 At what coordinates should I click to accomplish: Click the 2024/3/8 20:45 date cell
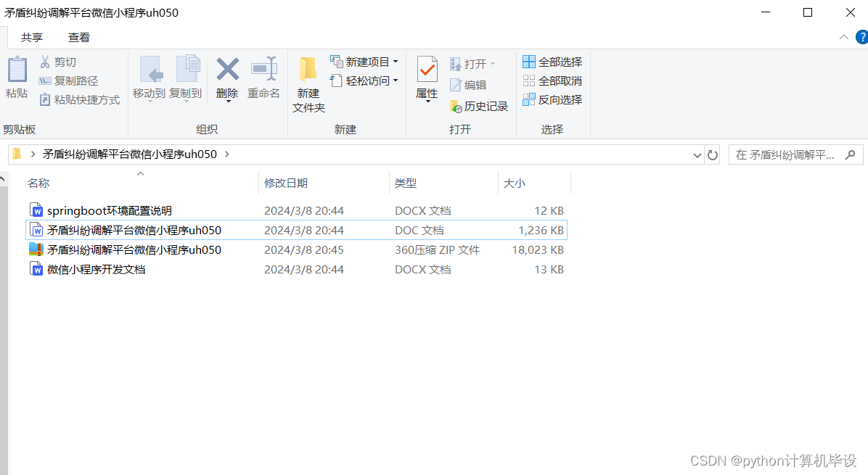coord(304,250)
